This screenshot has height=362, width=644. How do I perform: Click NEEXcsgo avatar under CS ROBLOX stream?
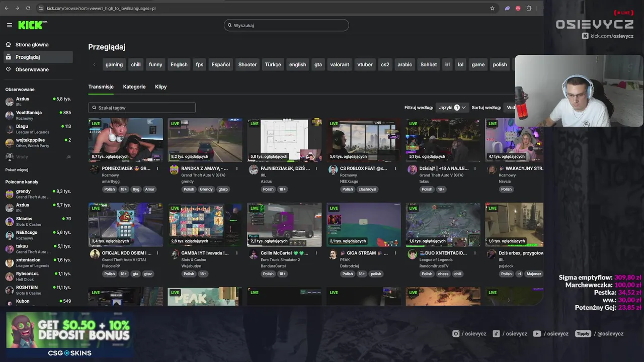click(x=333, y=170)
